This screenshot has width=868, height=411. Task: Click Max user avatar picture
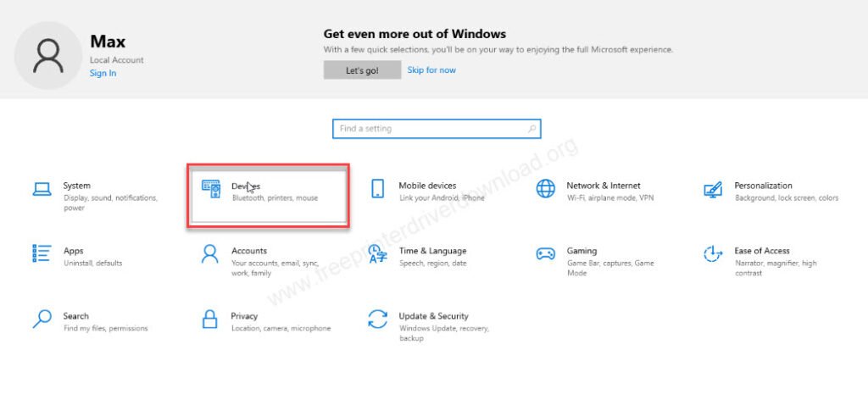(x=48, y=55)
